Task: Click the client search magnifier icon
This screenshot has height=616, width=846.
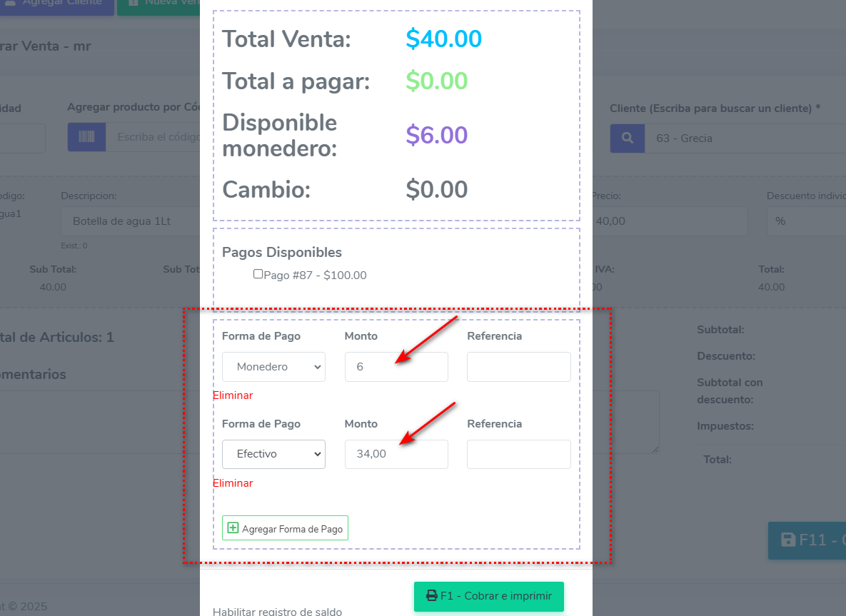Action: (628, 138)
